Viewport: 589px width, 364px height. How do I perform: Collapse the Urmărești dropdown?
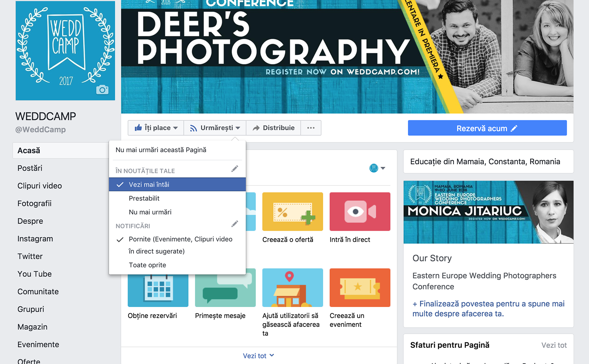click(x=215, y=128)
